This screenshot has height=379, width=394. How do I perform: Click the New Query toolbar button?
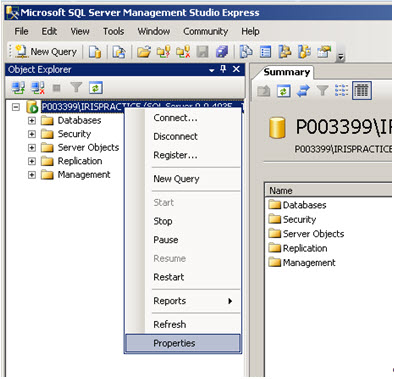point(46,52)
